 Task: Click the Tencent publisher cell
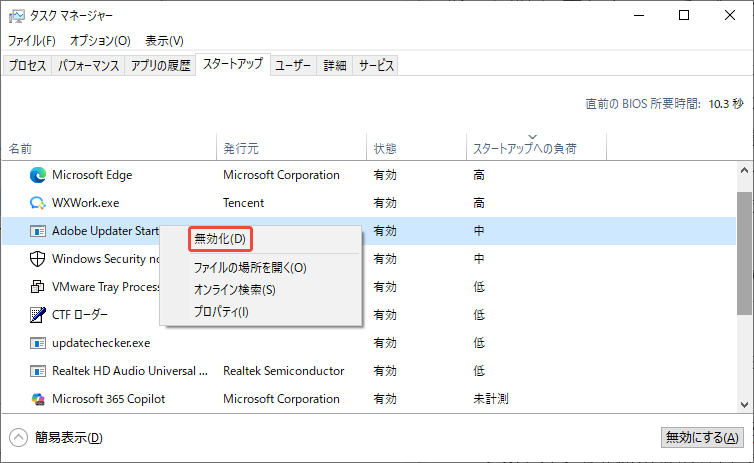(x=243, y=203)
